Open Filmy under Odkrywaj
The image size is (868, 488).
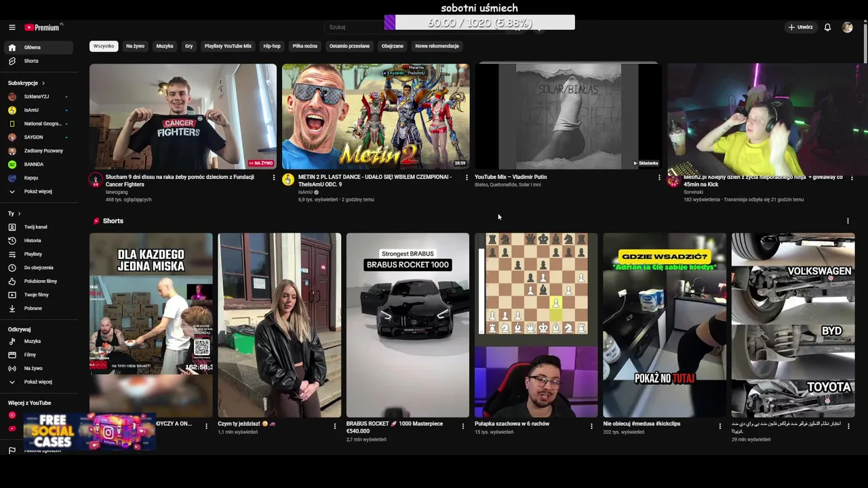pyautogui.click(x=37, y=354)
